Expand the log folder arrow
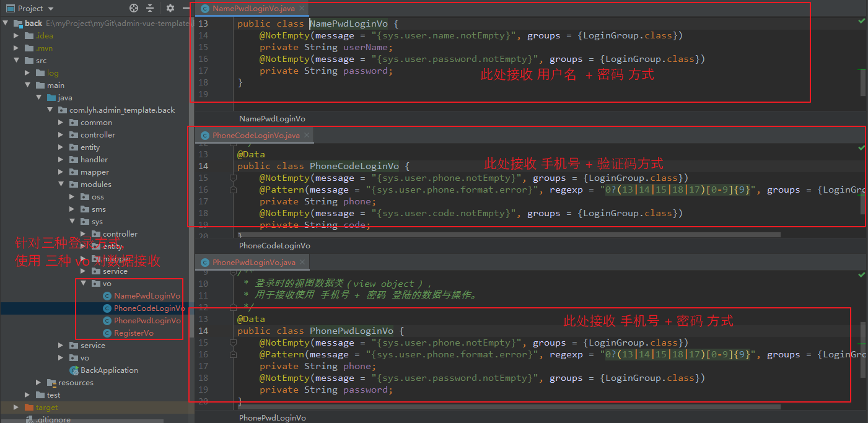The height and width of the screenshot is (423, 868). (x=28, y=73)
